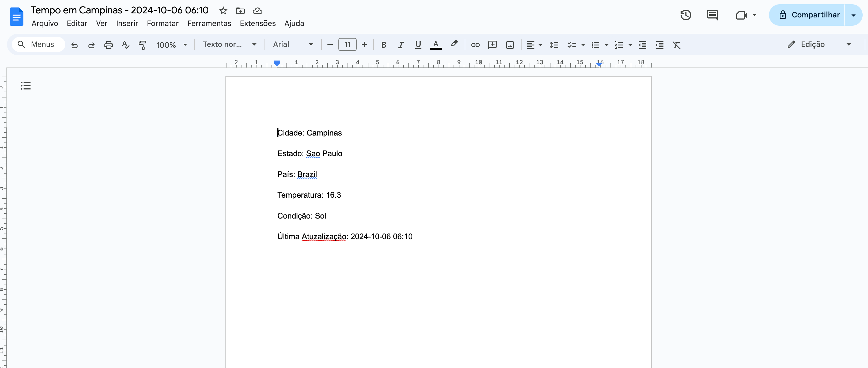The height and width of the screenshot is (368, 868).
Task: Show document outline icon
Action: [x=26, y=86]
